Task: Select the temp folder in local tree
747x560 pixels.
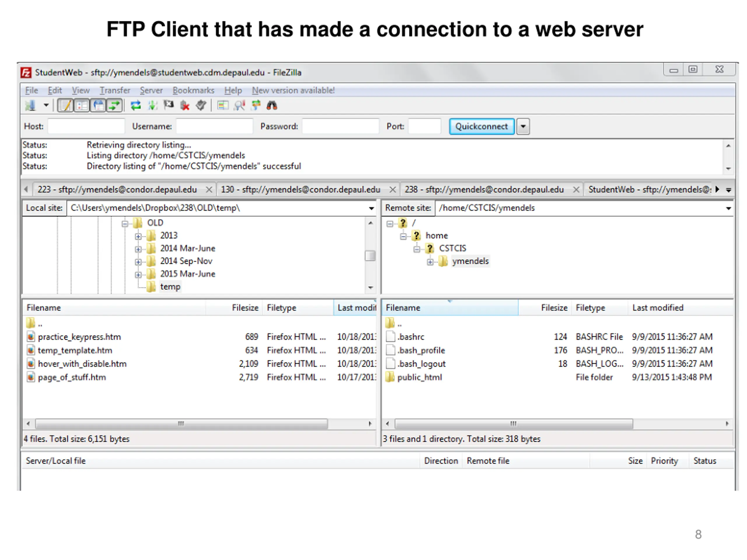Action: coord(170,287)
